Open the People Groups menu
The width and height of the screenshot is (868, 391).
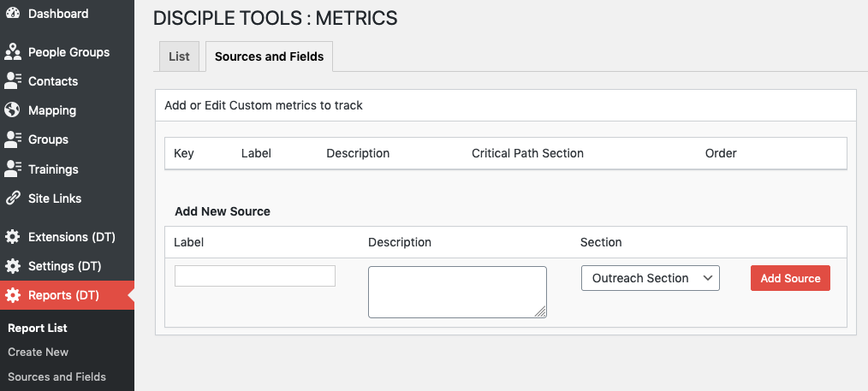pos(67,52)
